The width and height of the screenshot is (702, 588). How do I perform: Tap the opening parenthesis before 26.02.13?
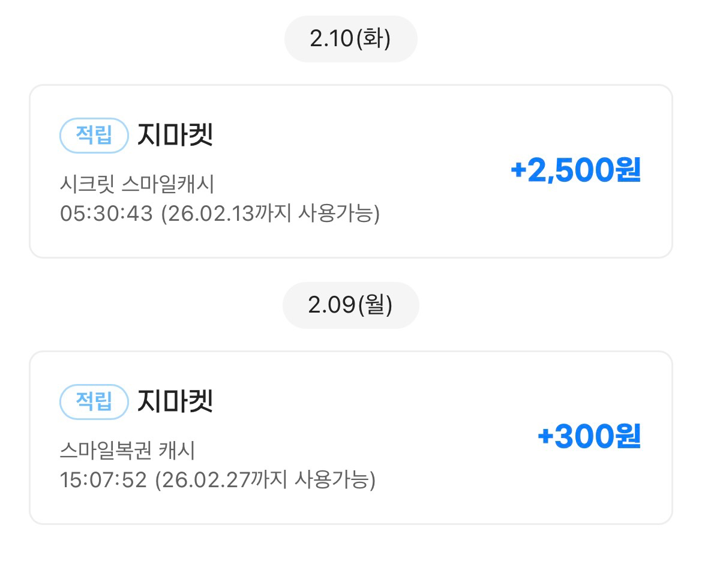[x=164, y=214]
